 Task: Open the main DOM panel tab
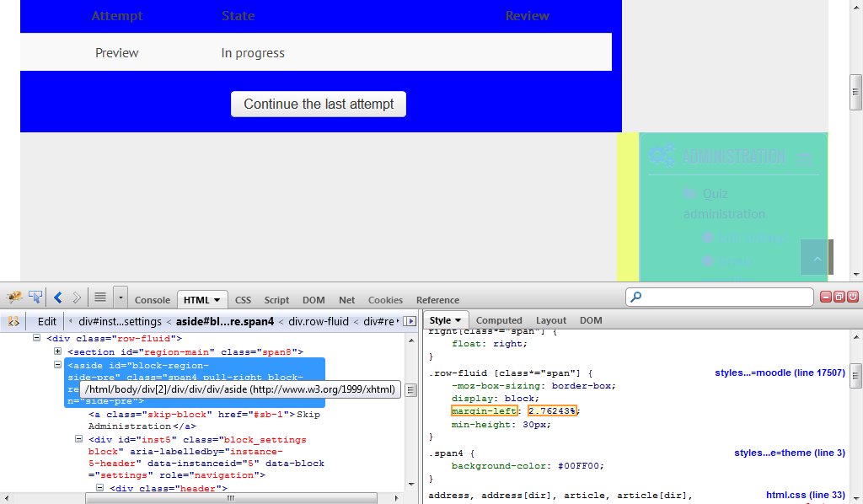coord(314,300)
